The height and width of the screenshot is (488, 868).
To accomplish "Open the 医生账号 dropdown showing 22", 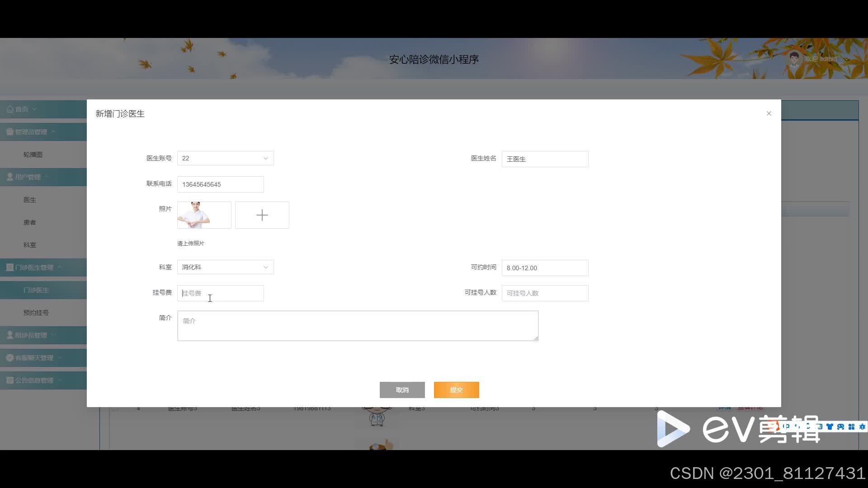I will [x=226, y=158].
